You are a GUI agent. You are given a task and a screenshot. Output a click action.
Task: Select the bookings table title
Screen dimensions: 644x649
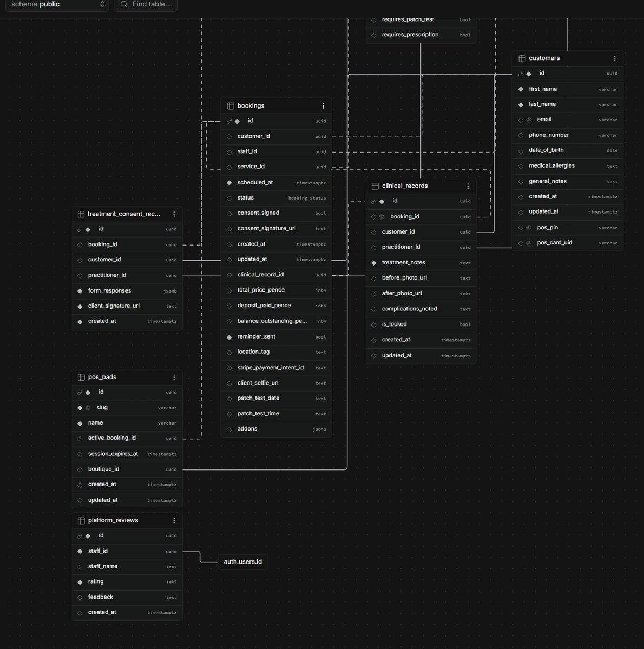(x=251, y=106)
